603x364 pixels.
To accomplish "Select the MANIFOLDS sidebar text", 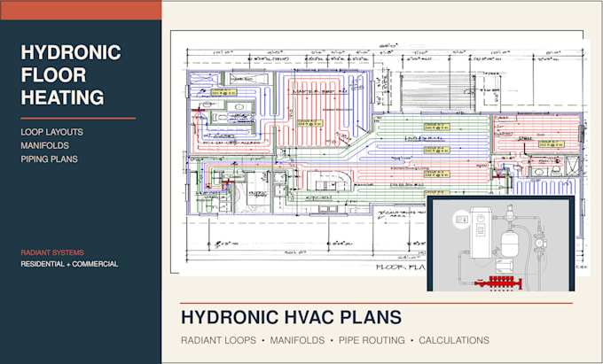I will click(x=45, y=145).
